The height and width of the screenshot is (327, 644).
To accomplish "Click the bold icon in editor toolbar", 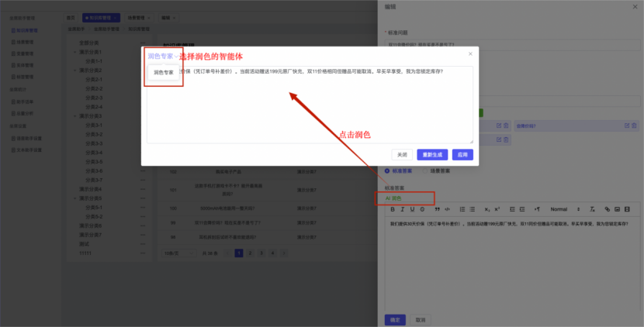I will click(393, 209).
